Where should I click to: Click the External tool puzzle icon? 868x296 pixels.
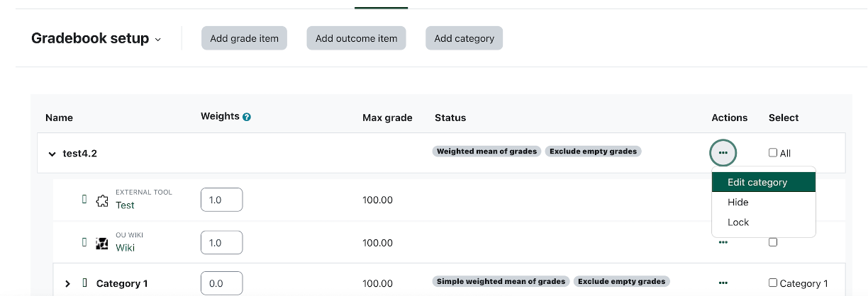coord(102,200)
